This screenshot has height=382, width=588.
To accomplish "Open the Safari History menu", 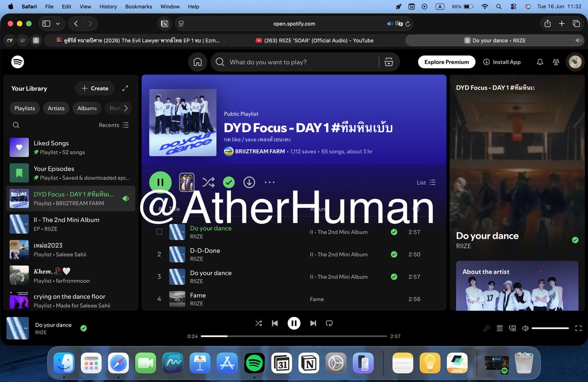I will tap(108, 6).
